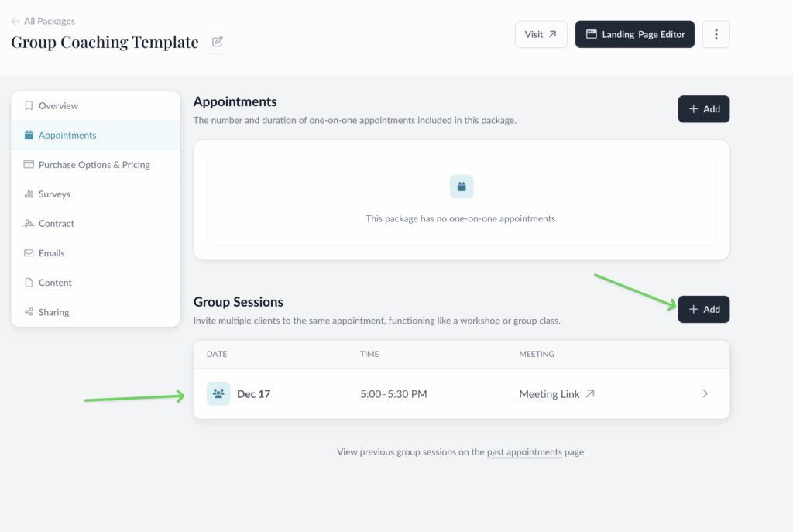Click the Surveys bar chart icon

click(x=29, y=194)
